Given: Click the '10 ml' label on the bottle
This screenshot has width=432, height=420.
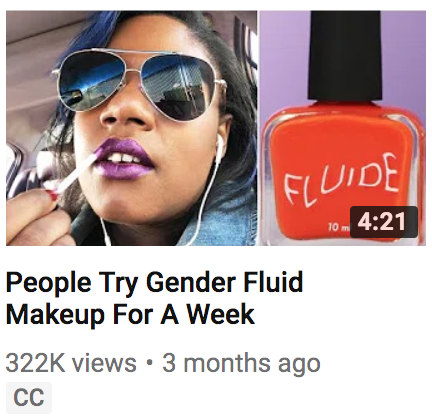Looking at the screenshot, I should (337, 227).
